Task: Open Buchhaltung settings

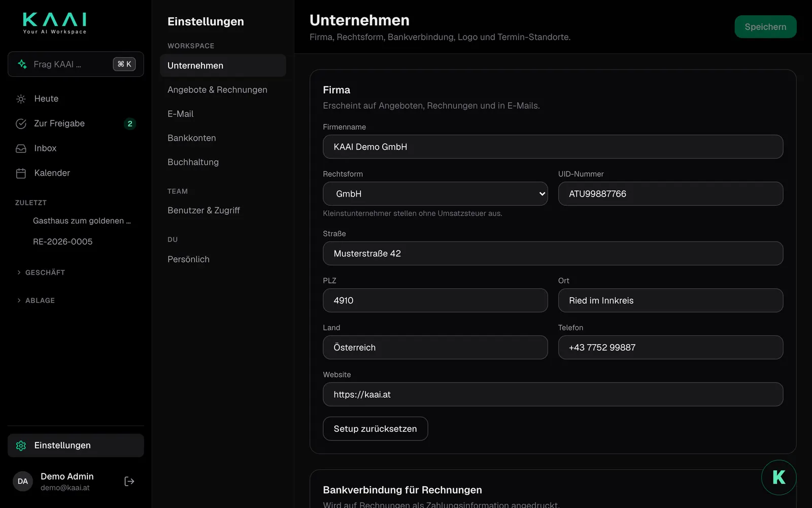Action: coord(223,162)
